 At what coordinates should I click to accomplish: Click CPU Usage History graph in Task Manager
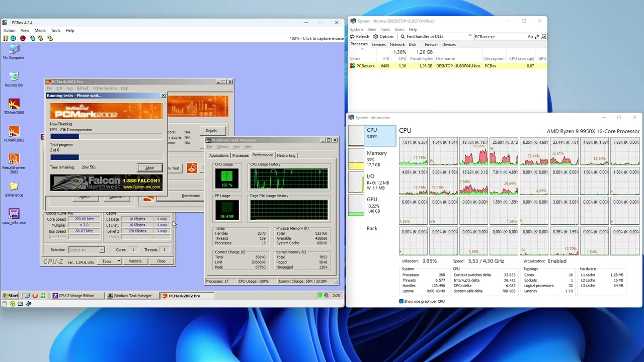(289, 179)
